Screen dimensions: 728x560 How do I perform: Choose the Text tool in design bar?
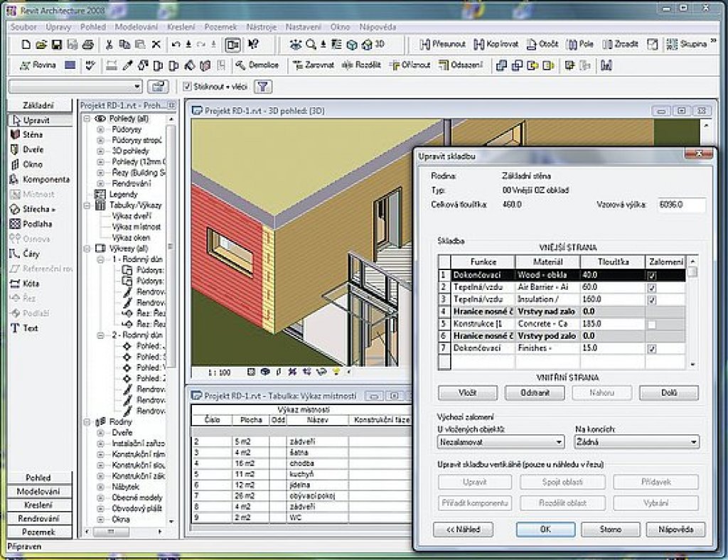coord(24,328)
